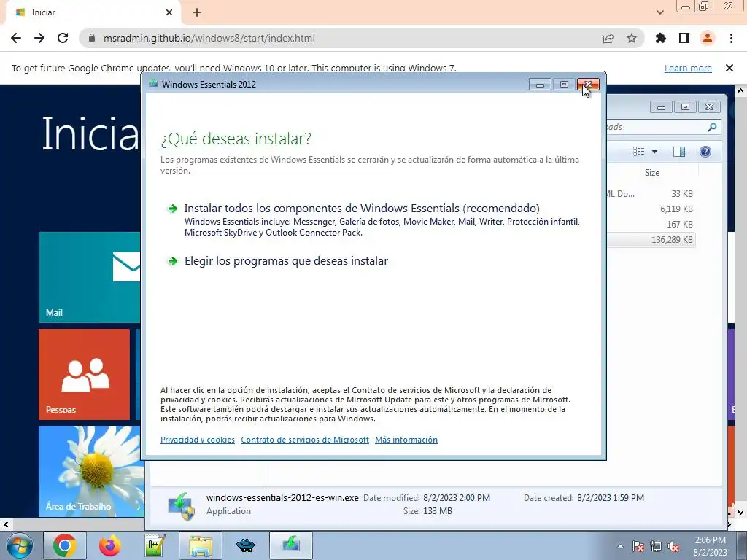Click green arrow beside Instalar todos
This screenshot has width=747, height=560.
[x=172, y=209]
